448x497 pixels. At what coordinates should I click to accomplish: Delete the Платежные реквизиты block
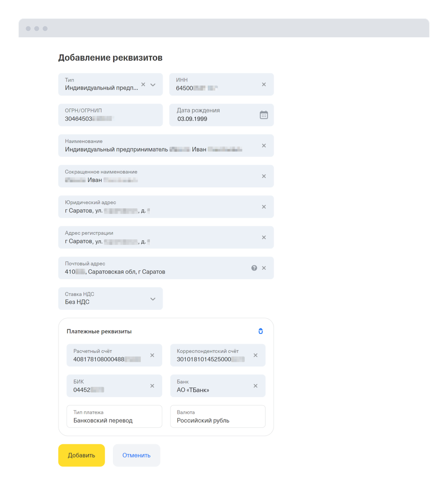coord(261,331)
